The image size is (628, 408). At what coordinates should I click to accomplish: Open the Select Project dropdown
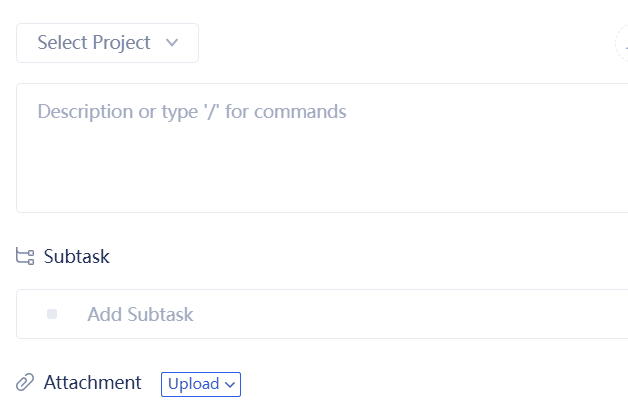point(107,43)
